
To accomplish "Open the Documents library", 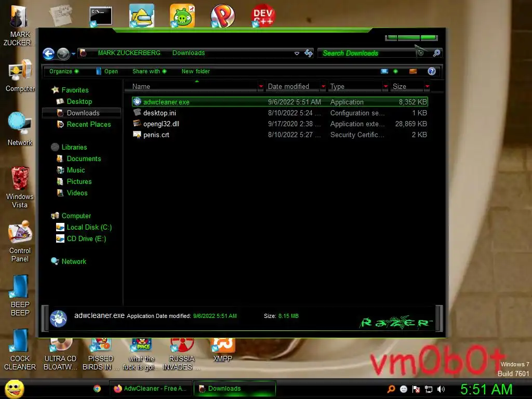I will pos(79,158).
